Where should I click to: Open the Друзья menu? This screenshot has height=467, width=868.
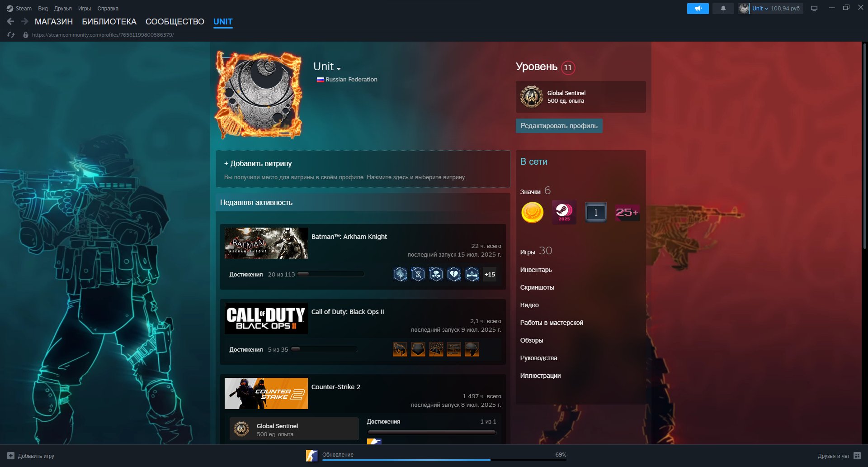click(x=63, y=9)
